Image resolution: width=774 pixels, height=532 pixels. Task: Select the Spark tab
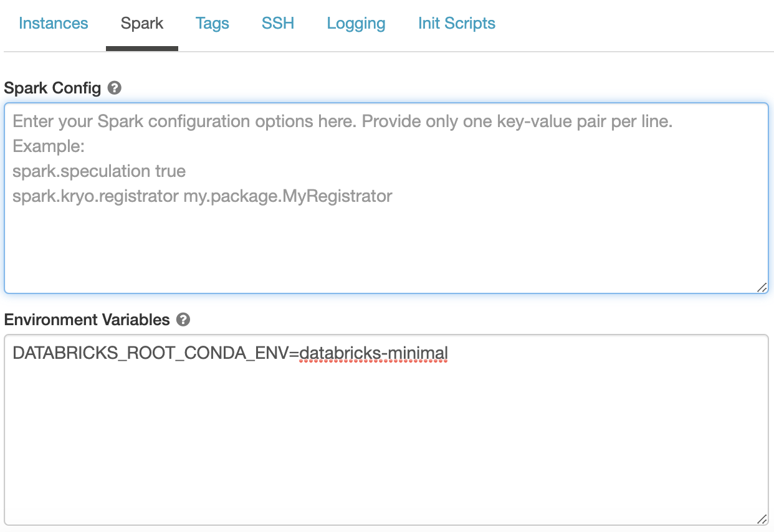point(142,24)
